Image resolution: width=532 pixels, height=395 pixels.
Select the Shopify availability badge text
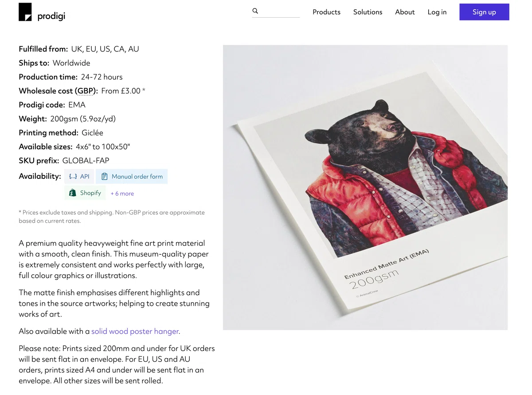(x=90, y=193)
